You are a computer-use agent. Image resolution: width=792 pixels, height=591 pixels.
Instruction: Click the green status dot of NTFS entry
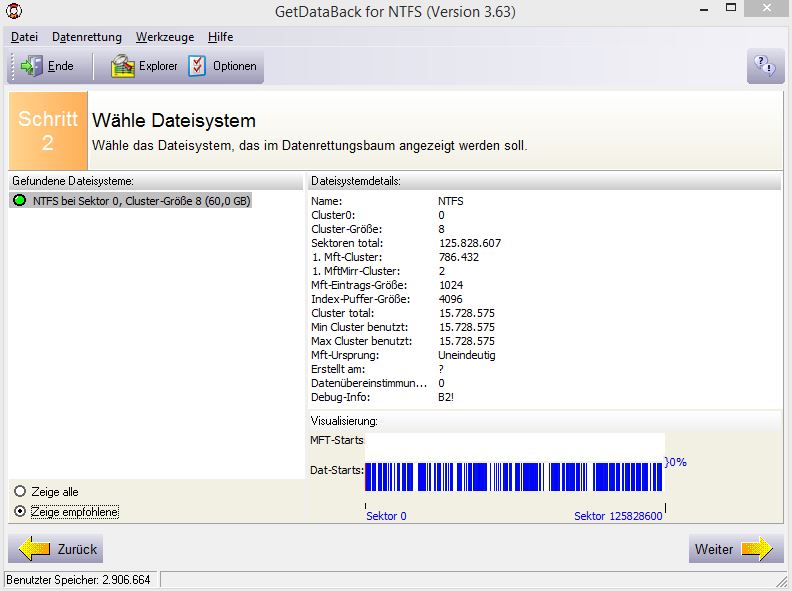pos(20,201)
